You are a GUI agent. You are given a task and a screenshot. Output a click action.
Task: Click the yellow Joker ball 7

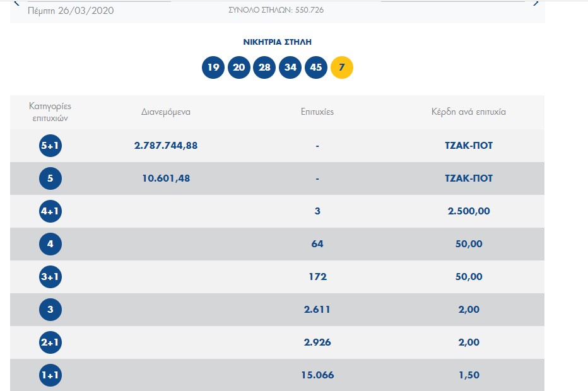pos(342,67)
